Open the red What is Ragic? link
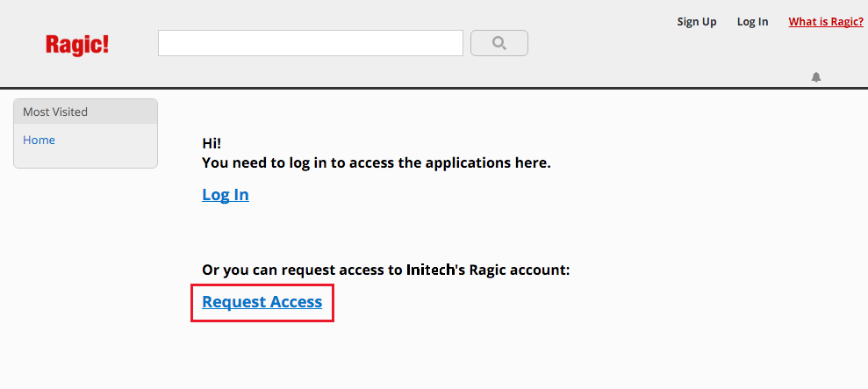Screen dimensions: 868x389 tap(826, 22)
